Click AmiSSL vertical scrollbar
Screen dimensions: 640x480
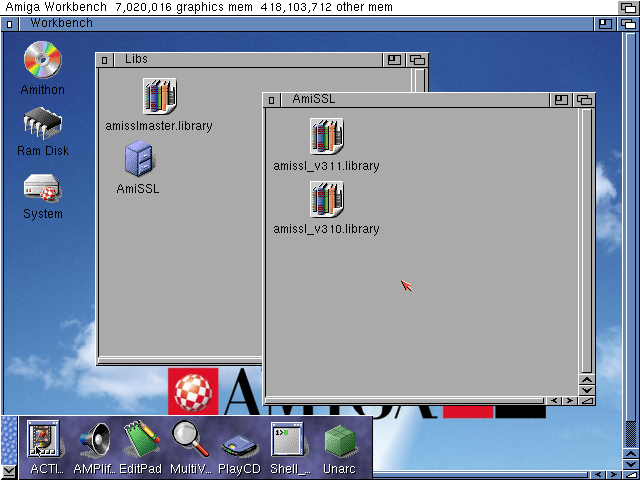pyautogui.click(x=587, y=241)
